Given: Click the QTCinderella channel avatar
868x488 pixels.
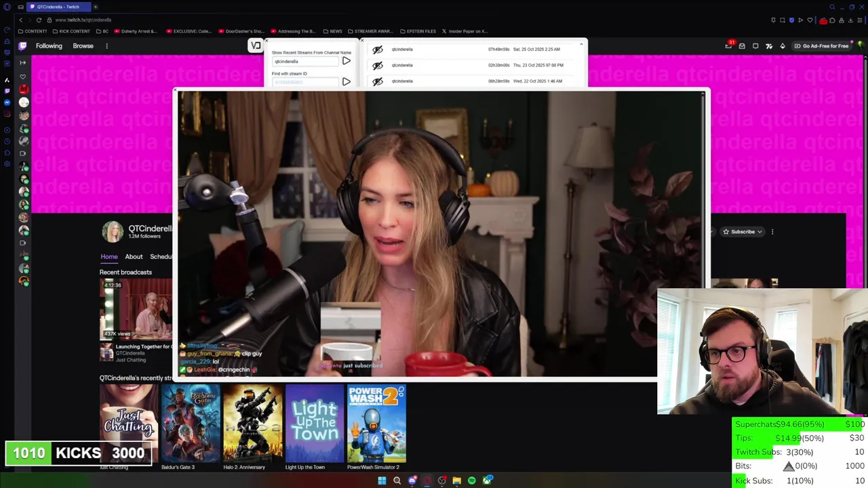Looking at the screenshot, I should point(113,232).
